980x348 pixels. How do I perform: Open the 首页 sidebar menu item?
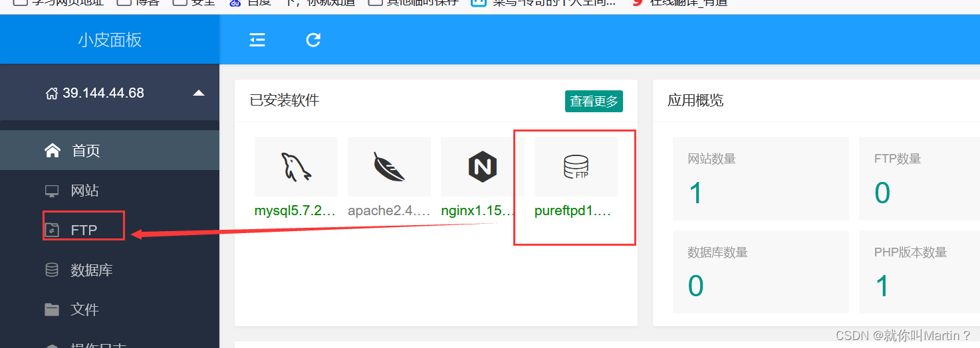[110, 151]
